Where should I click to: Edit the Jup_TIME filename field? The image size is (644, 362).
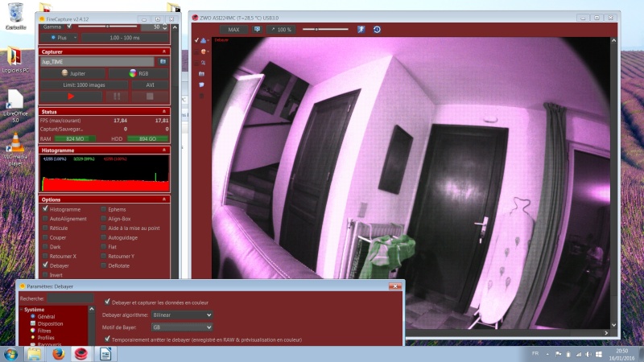coord(97,62)
